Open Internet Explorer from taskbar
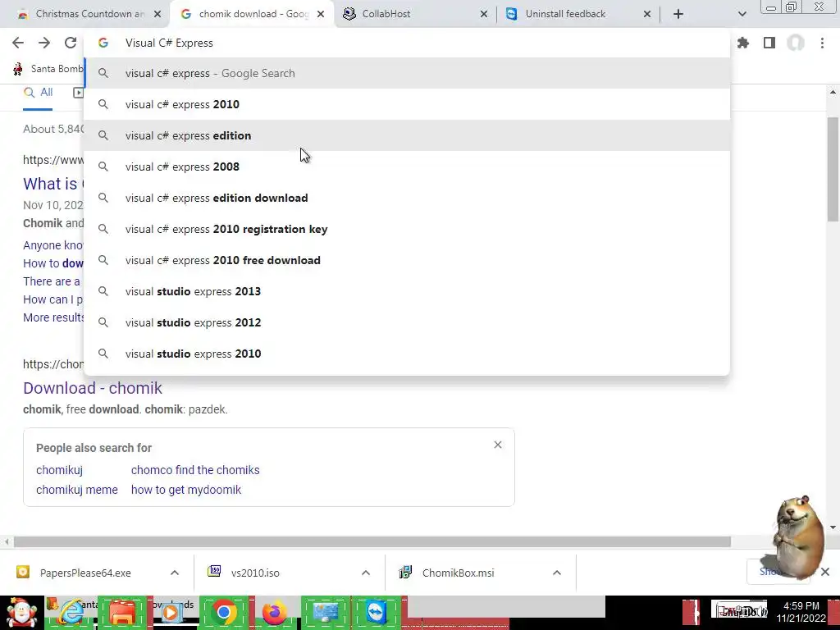Viewport: 840px width, 630px height. [x=72, y=613]
